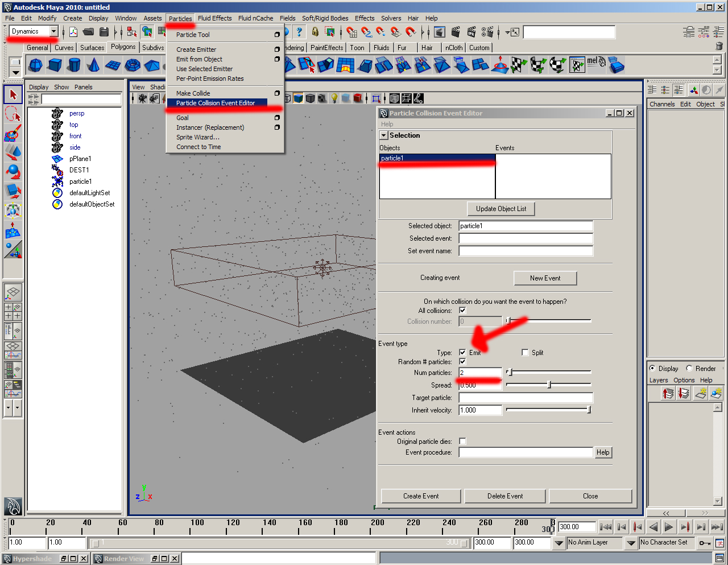728x565 pixels.
Task: Click the Delete Event button
Action: (x=505, y=496)
